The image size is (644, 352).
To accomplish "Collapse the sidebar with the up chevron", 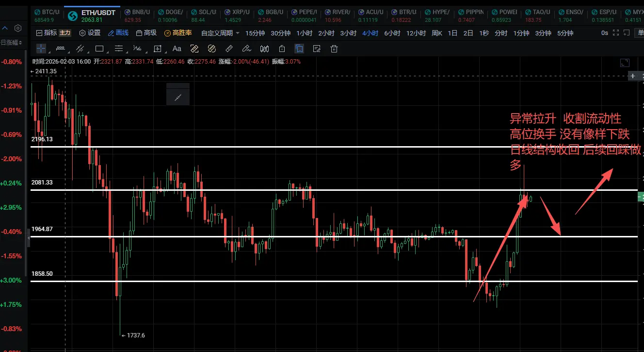I will [5, 28].
